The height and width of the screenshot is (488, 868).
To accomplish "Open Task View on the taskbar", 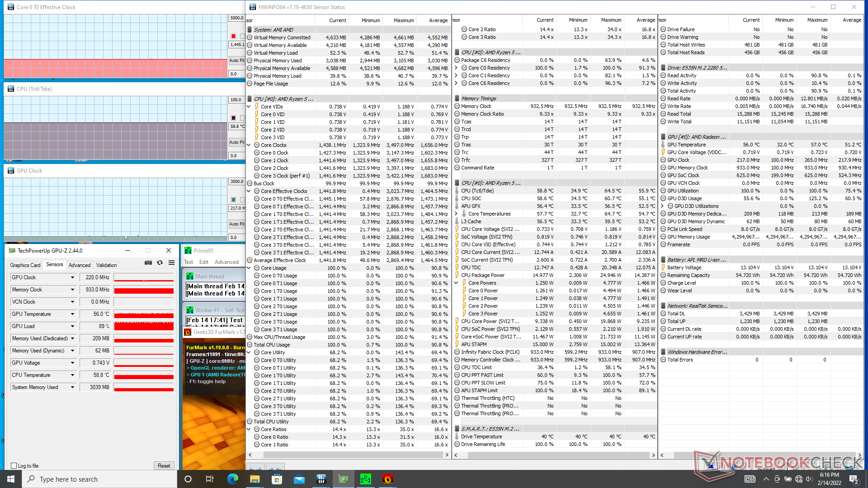I will pyautogui.click(x=210, y=479).
